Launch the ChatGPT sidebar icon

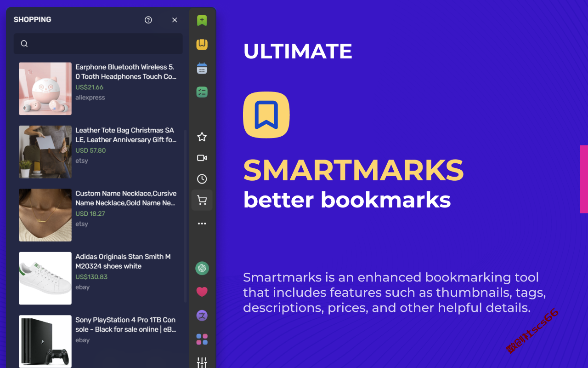coord(202,268)
